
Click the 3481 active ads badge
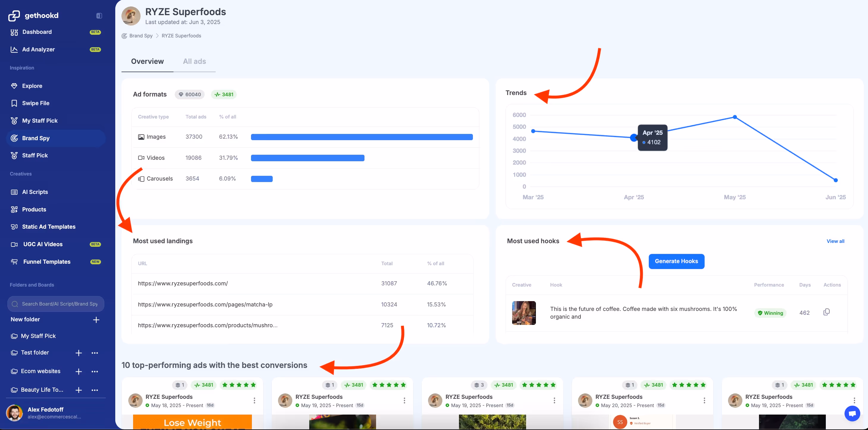click(224, 94)
